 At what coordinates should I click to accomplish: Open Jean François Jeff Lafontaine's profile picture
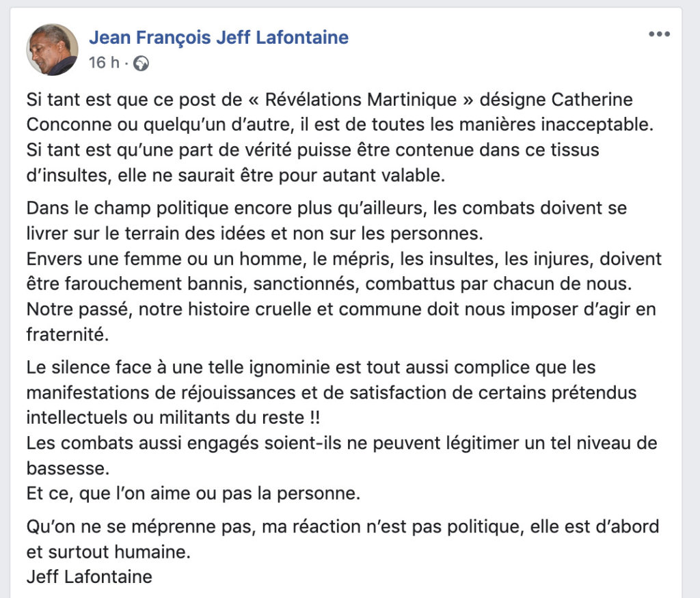click(x=52, y=49)
